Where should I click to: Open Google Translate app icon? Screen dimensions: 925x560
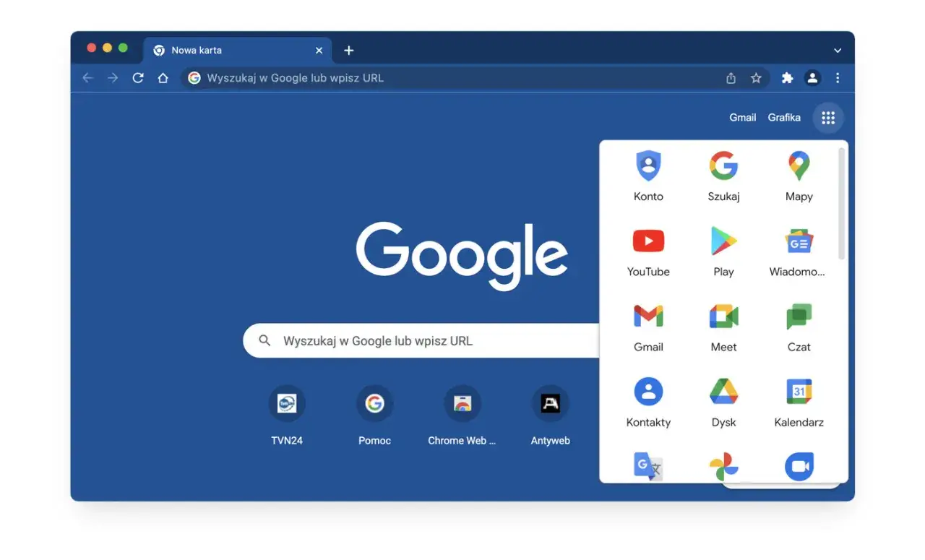(x=648, y=466)
